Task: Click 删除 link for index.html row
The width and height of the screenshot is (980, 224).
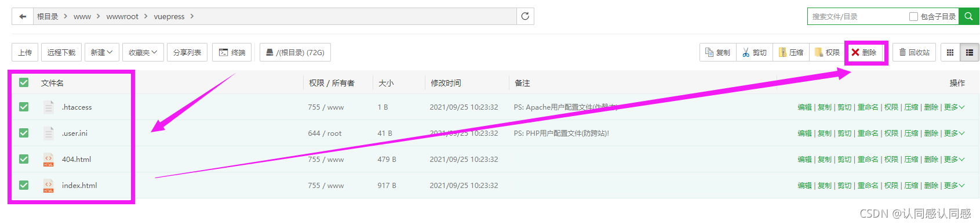Action: tap(931, 185)
